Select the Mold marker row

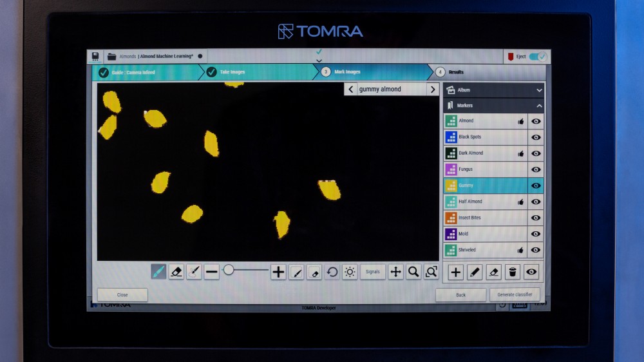485,234
